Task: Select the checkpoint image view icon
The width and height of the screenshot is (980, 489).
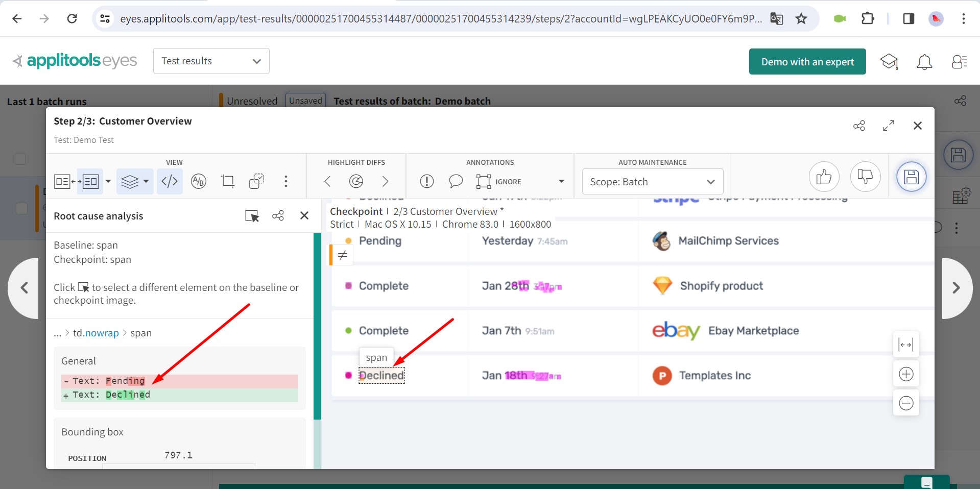Action: [90, 182]
